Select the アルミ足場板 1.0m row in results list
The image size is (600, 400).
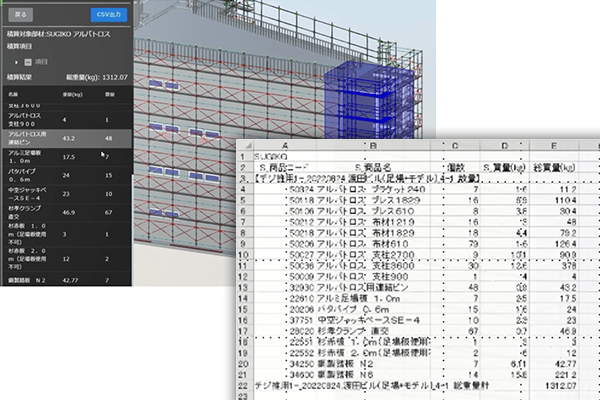pos(66,157)
